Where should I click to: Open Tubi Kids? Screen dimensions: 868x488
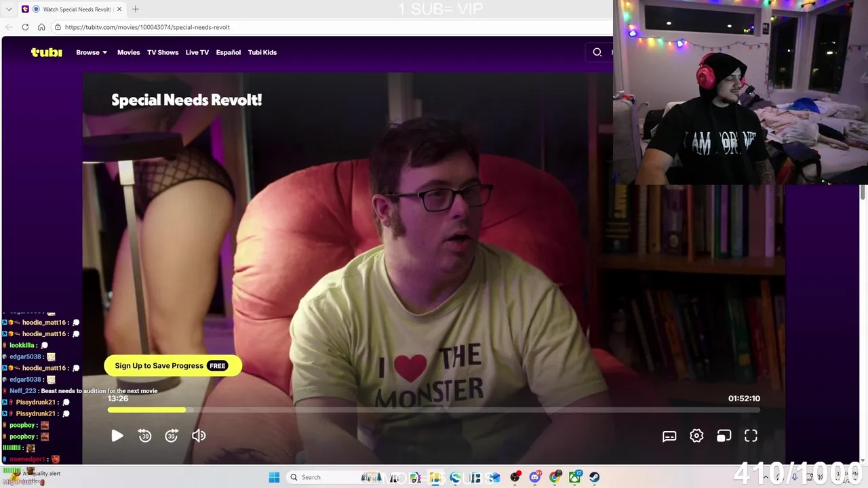pyautogui.click(x=262, y=52)
